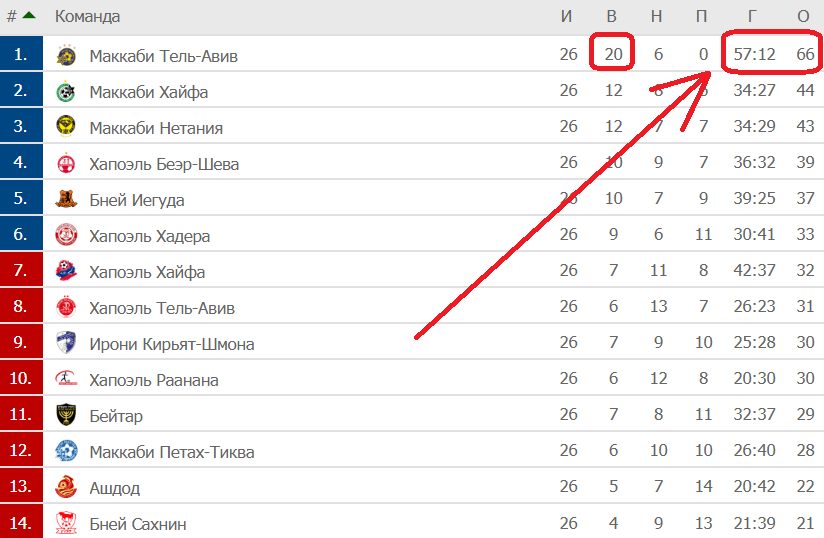The image size is (824, 538).
Task: Click the Maccabi Haifa club logo
Action: coord(66,92)
